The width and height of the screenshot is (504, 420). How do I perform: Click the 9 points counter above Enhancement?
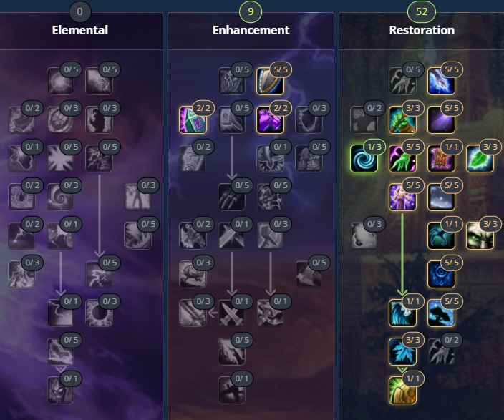coord(251,11)
